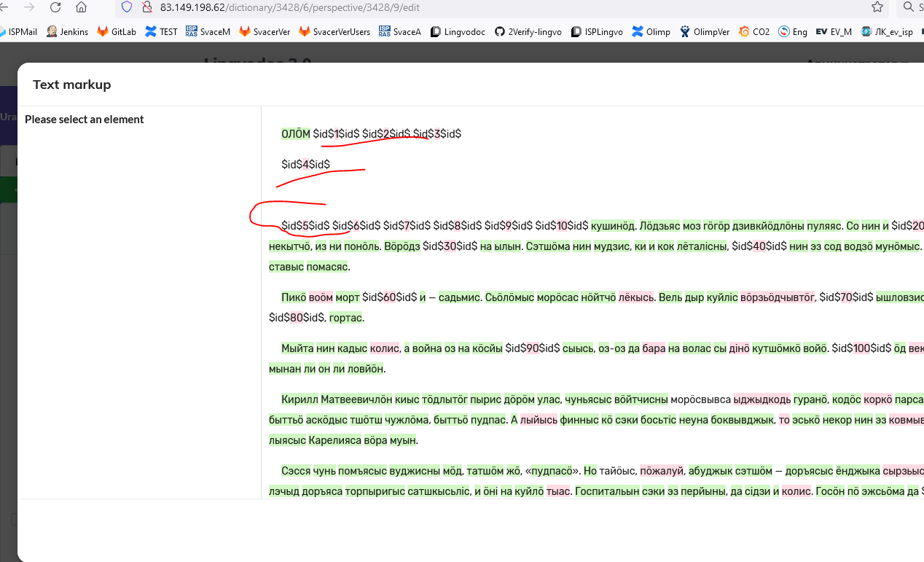The image size is (924, 562).
Task: Open the OlimpVer bookmark
Action: (705, 31)
